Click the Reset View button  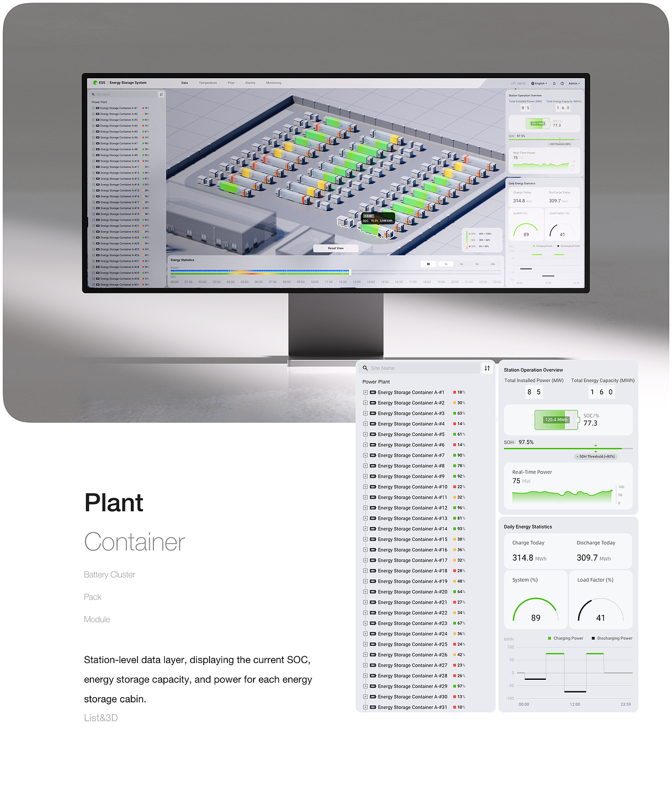pos(336,248)
